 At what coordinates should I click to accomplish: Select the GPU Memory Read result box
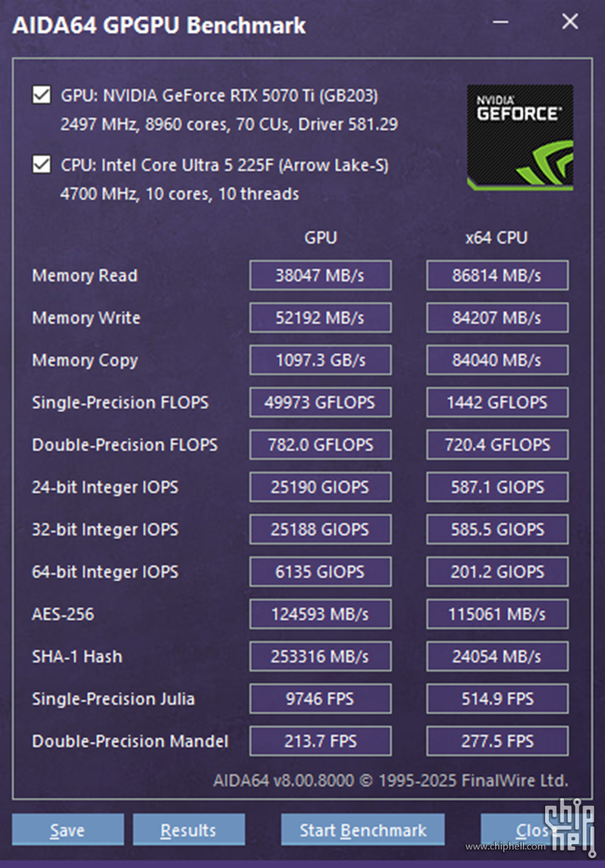[x=320, y=275]
